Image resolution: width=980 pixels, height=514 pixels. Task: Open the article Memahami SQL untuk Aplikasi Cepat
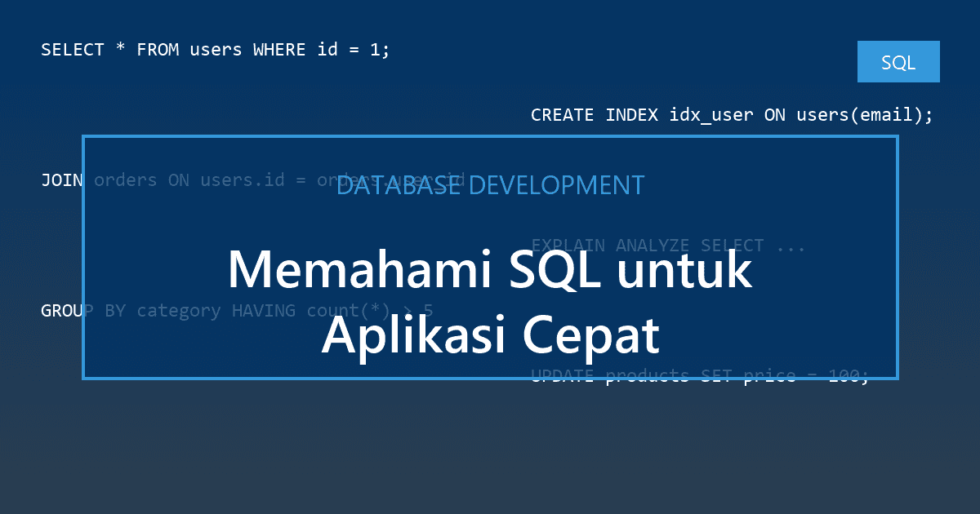point(490,300)
